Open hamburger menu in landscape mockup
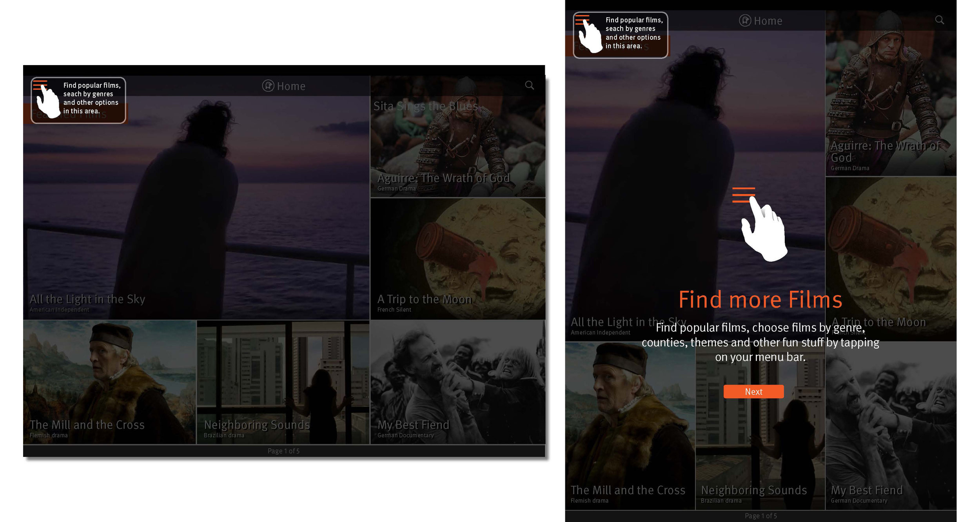Viewport: 980px width, 522px height. pos(40,85)
